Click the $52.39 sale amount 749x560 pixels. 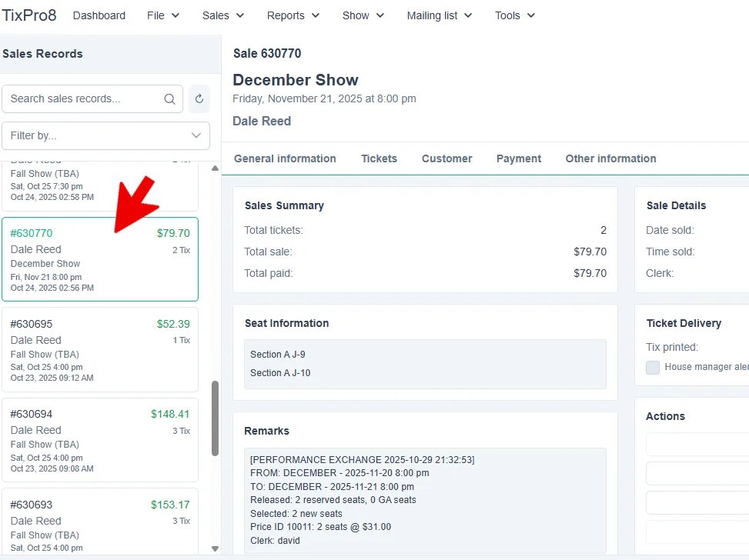173,324
